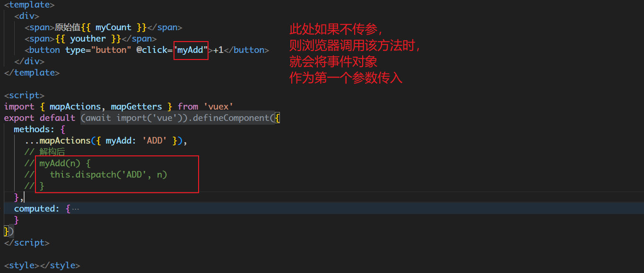Click the export default keywords
Viewport: 644px width, 273px height.
pos(40,118)
